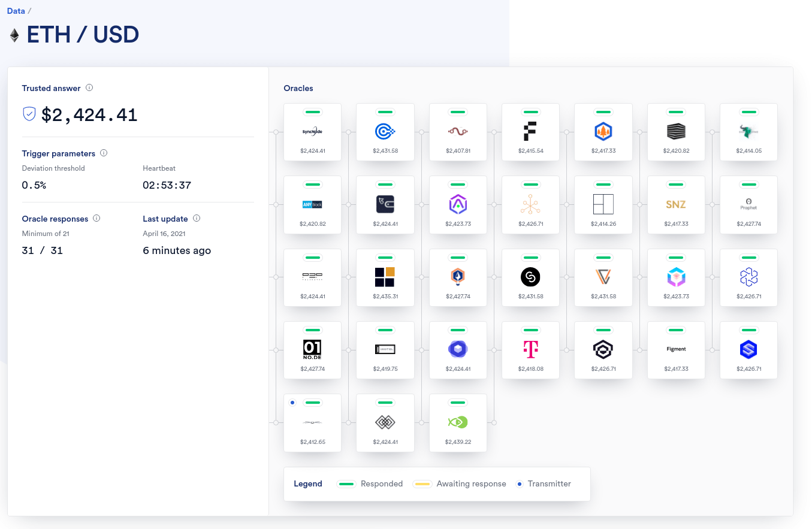Click the SyncNode oracle logo
Screen dimensions: 812x529
pos(312,131)
